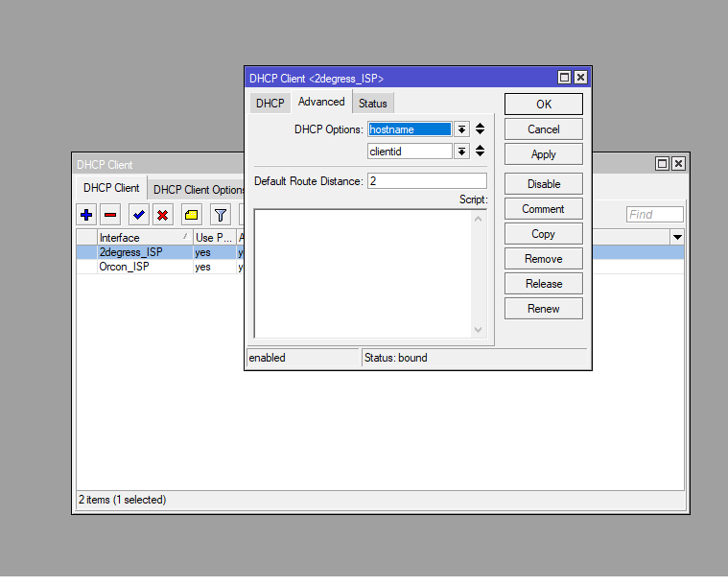Viewport: 728px width, 586px height.
Task: Focus the Default Route Distance field
Action: point(427,181)
